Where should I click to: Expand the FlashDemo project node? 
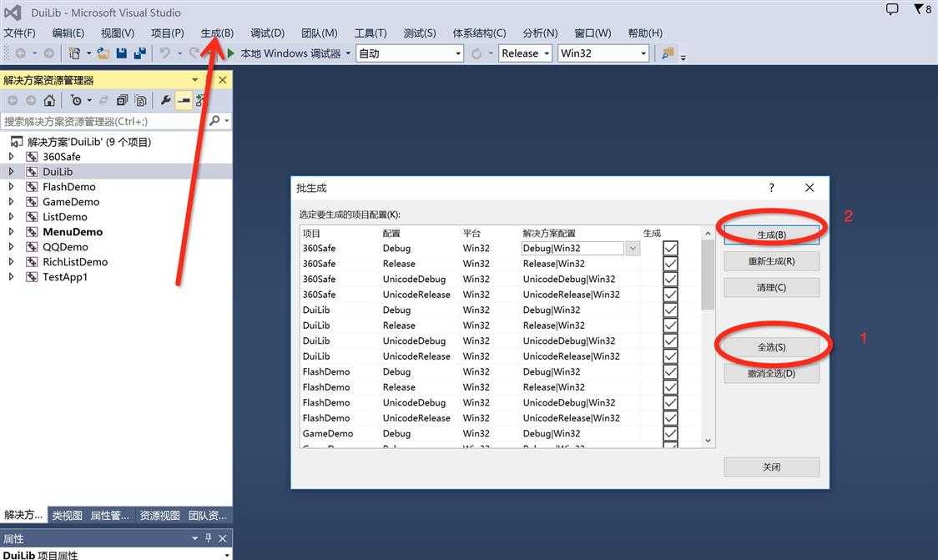point(11,187)
